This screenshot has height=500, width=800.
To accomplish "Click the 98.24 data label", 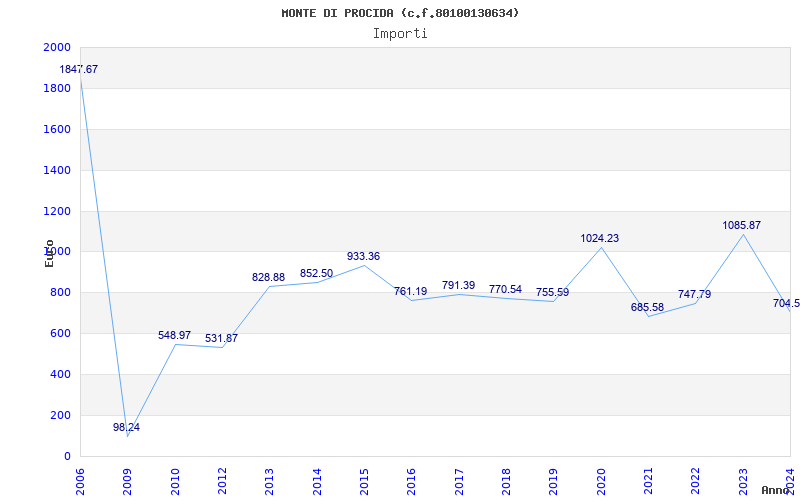I will (127, 428).
